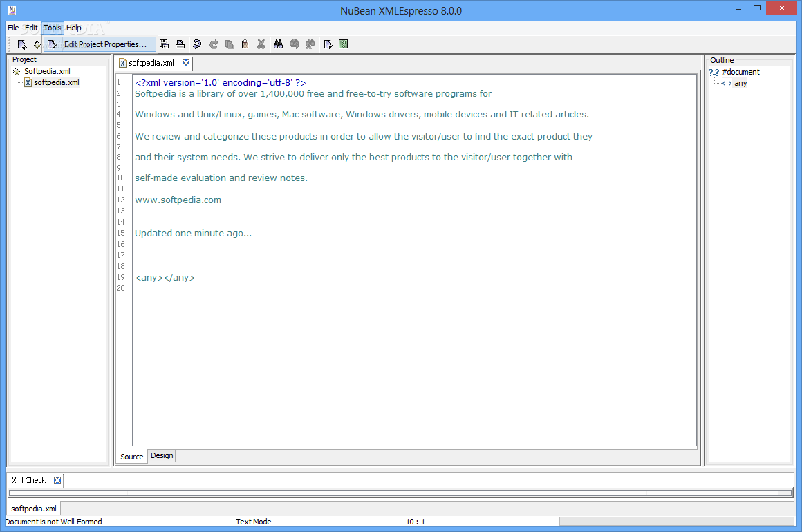
Task: Click the green help question icon
Action: [343, 44]
